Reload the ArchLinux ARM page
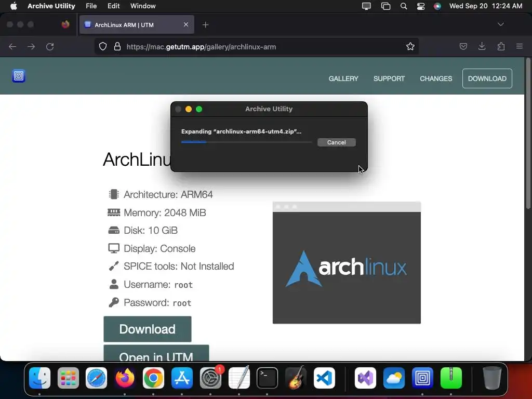This screenshot has width=532, height=399. pyautogui.click(x=50, y=46)
